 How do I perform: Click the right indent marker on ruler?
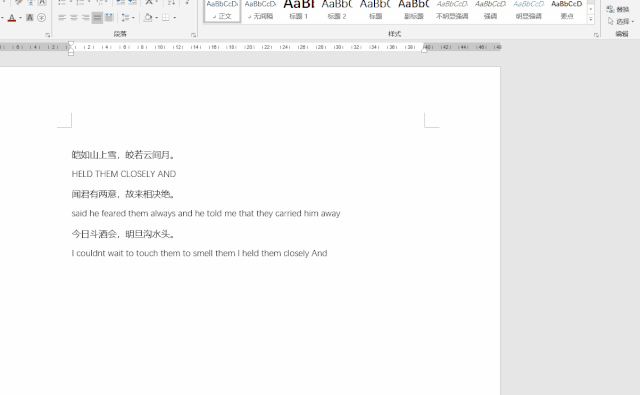424,49
